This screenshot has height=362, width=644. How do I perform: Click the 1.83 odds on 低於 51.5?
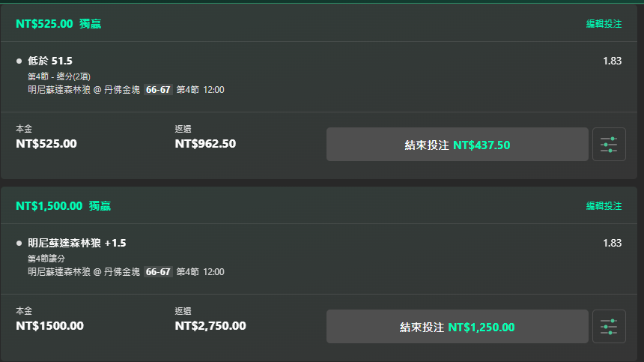[612, 61]
